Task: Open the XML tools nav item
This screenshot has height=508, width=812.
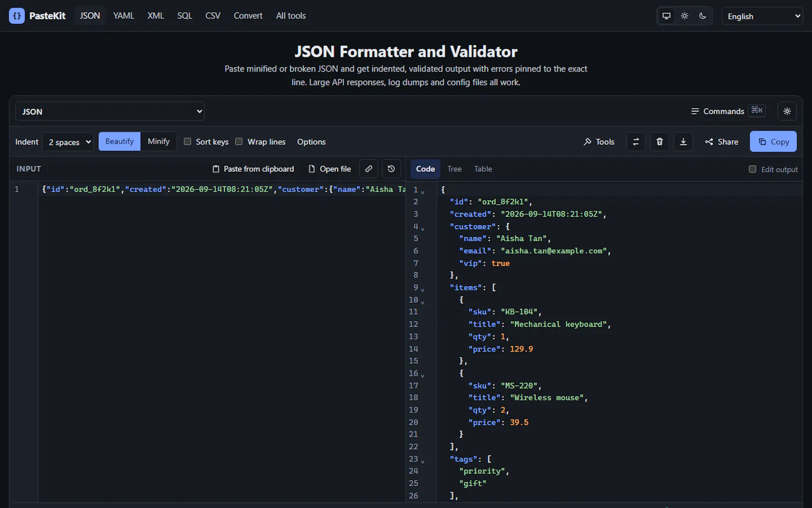Action: [156, 16]
